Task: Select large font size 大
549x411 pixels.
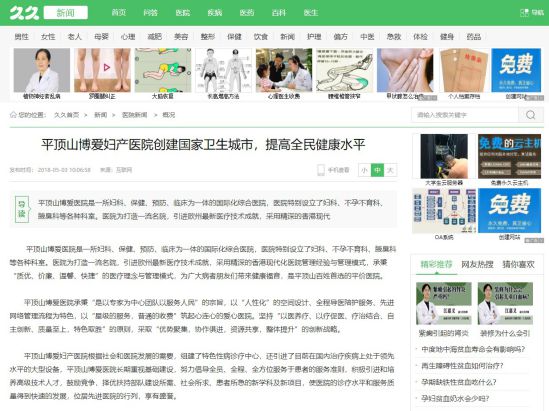Action: [390, 170]
